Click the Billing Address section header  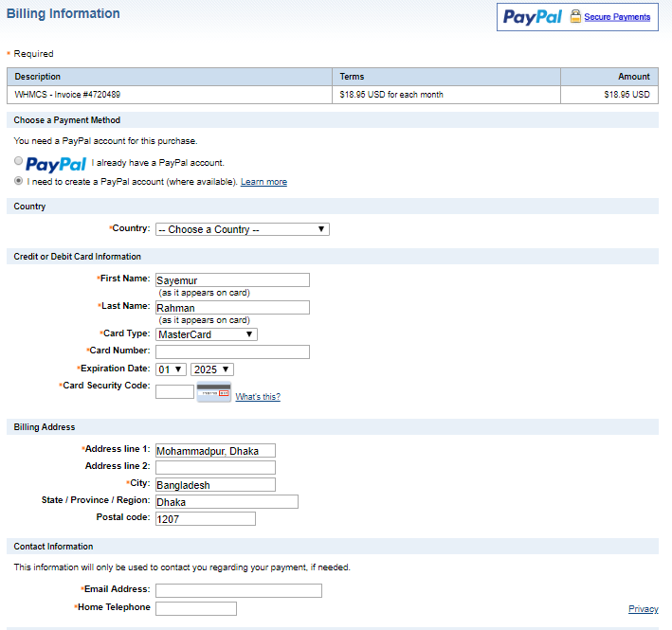(x=333, y=427)
